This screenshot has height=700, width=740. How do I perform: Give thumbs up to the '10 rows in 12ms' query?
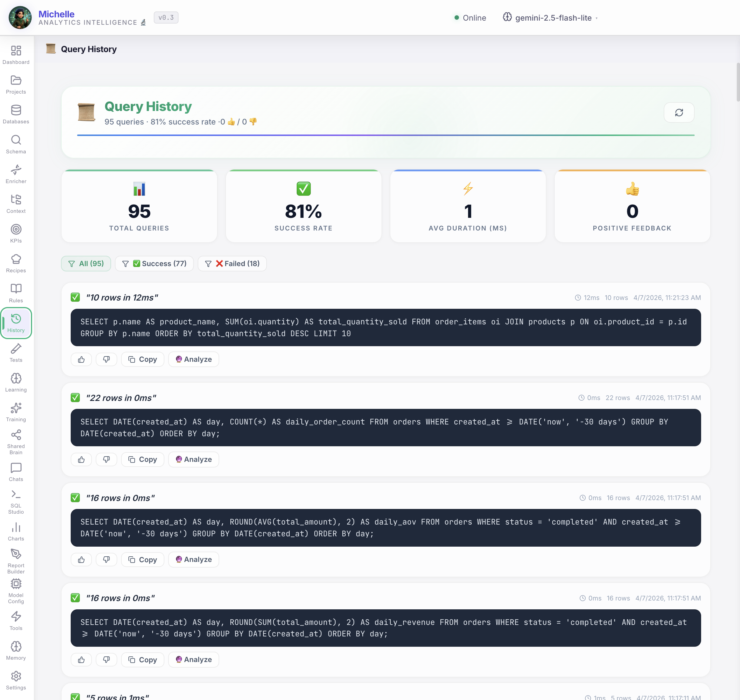tap(81, 359)
